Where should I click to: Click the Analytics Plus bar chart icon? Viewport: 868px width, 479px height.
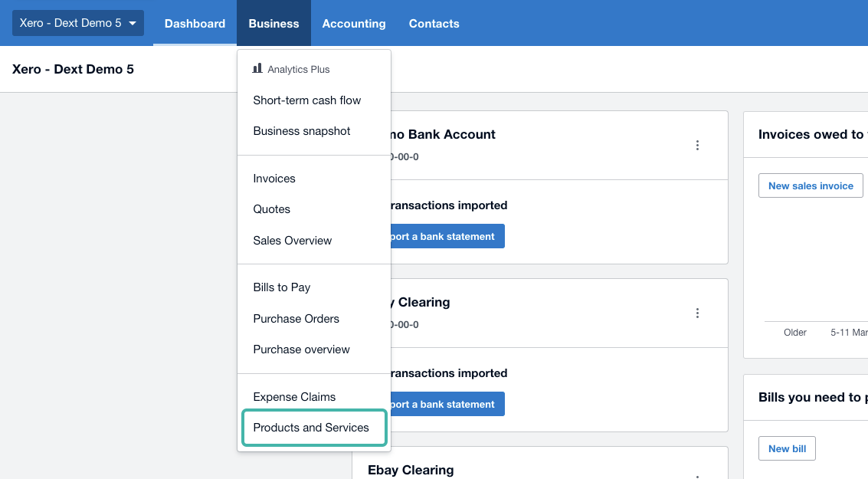[x=257, y=69]
